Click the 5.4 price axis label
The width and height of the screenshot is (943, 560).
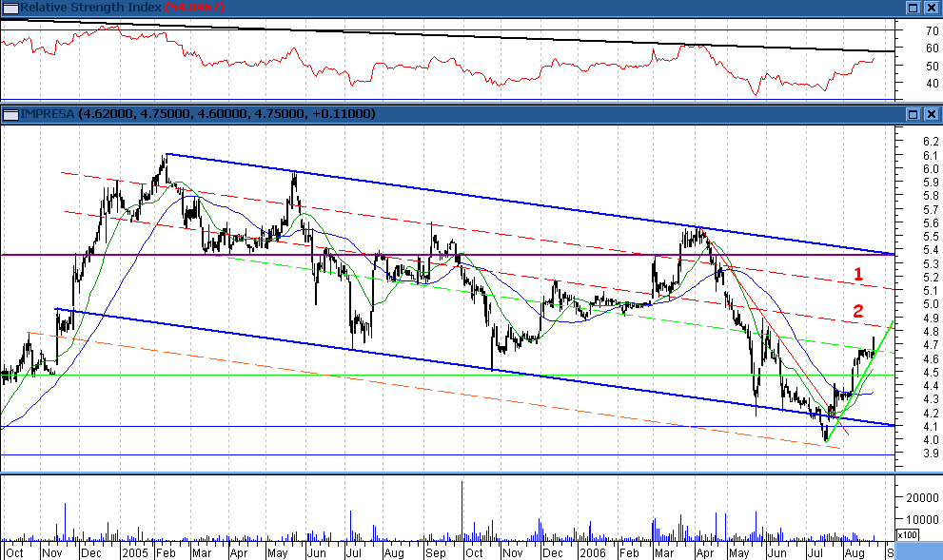point(931,250)
